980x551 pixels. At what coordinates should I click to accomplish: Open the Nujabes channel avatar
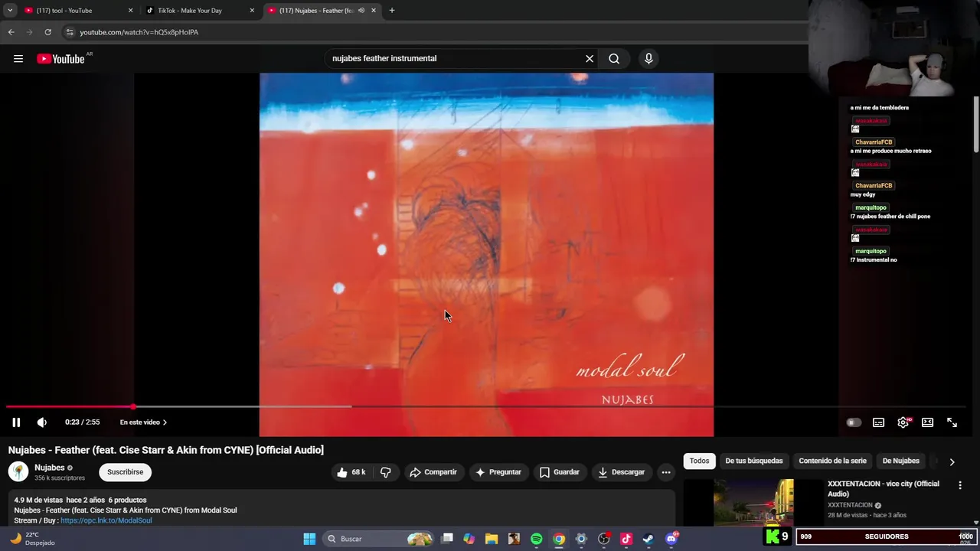pos(18,471)
